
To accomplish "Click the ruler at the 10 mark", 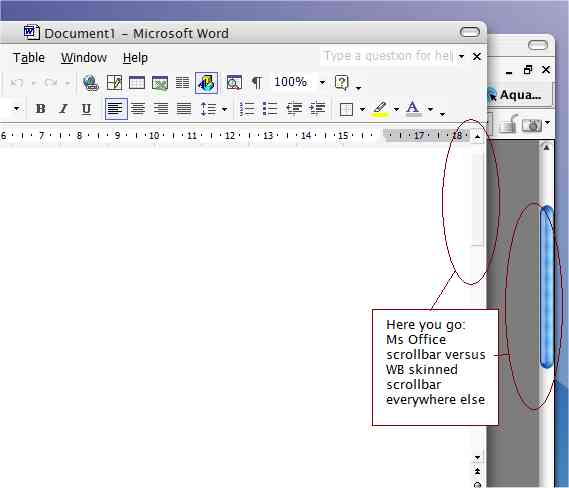I will click(x=154, y=136).
